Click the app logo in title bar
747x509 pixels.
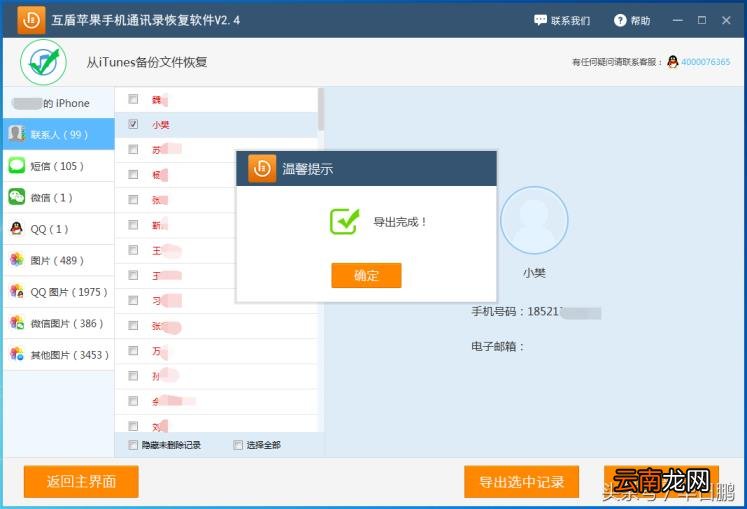coord(31,20)
